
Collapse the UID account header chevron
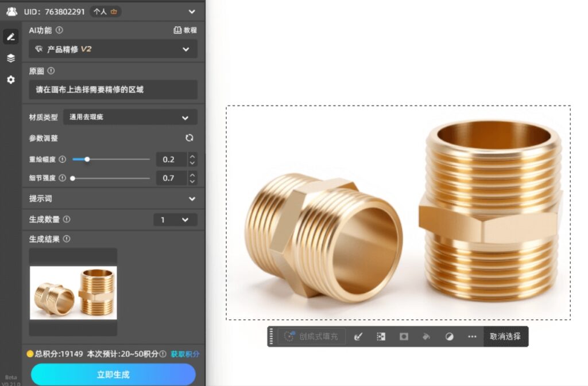pyautogui.click(x=192, y=11)
